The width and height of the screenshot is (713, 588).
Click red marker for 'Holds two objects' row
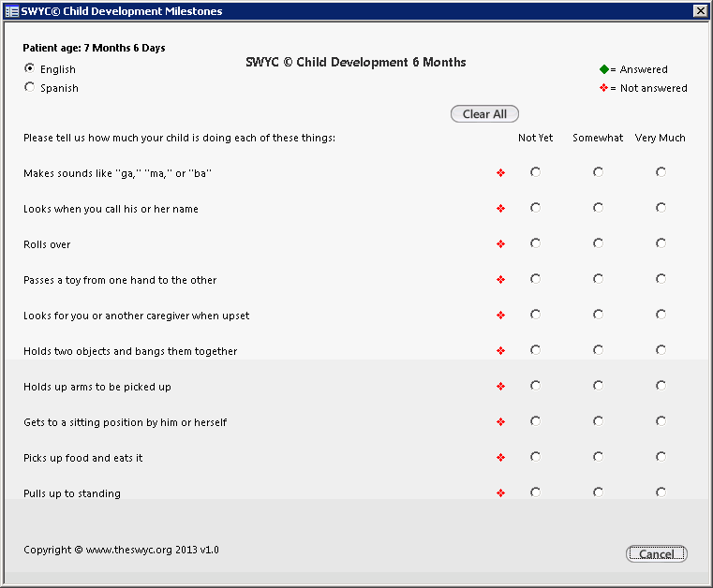(x=500, y=351)
